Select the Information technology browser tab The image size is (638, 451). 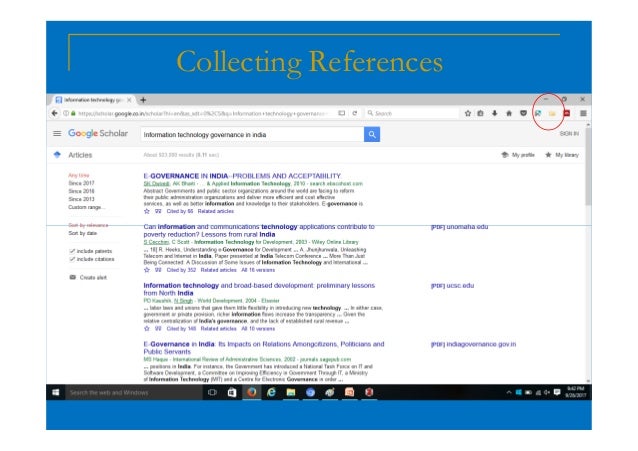pyautogui.click(x=94, y=100)
